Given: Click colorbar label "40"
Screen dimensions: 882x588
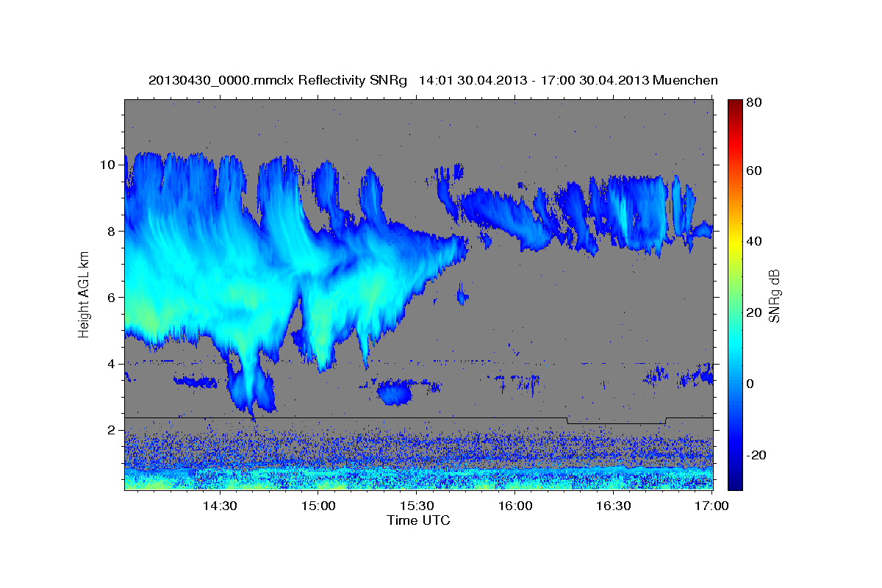Looking at the screenshot, I should pos(754,242).
